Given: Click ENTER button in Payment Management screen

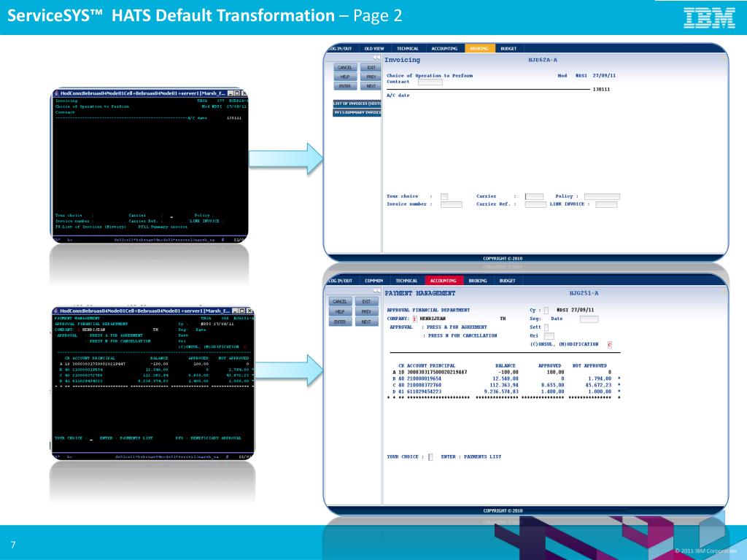Looking at the screenshot, I should (x=340, y=322).
